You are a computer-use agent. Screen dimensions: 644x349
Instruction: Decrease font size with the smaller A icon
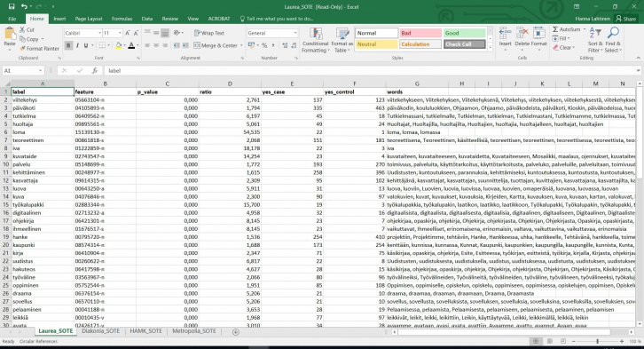click(x=136, y=33)
